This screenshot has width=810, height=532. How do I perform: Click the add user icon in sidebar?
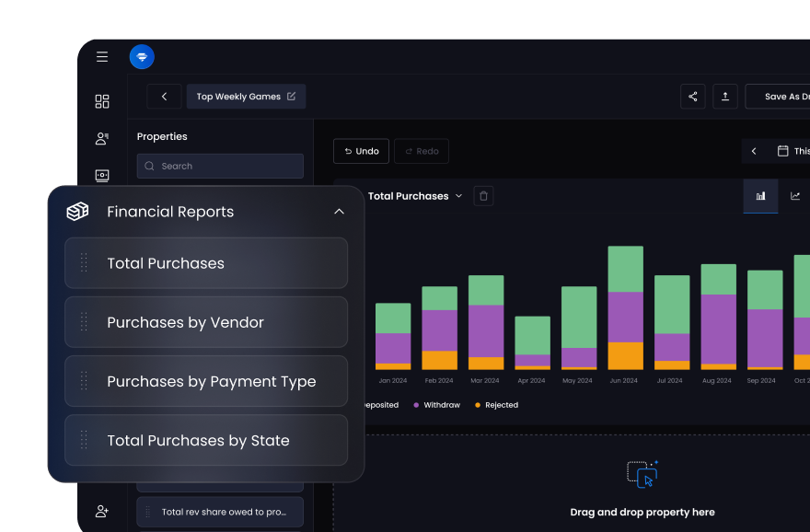tap(102, 511)
